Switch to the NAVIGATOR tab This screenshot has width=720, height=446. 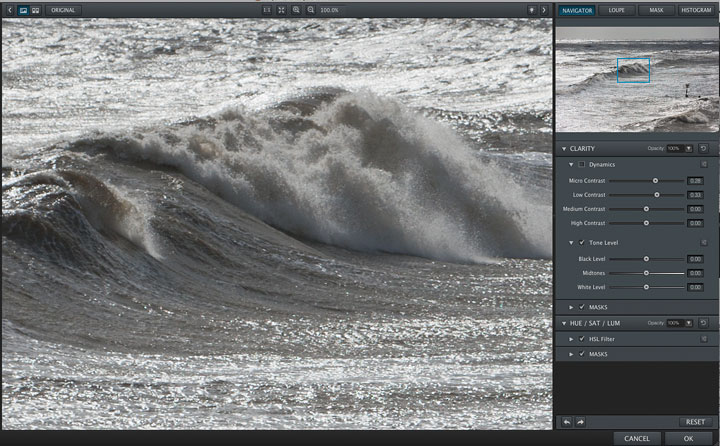click(x=577, y=10)
